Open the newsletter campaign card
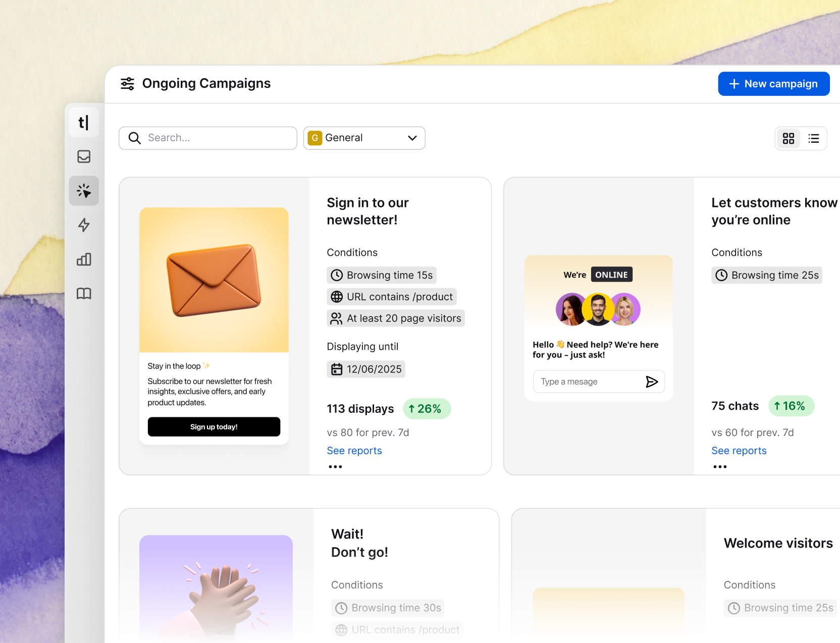 (367, 211)
